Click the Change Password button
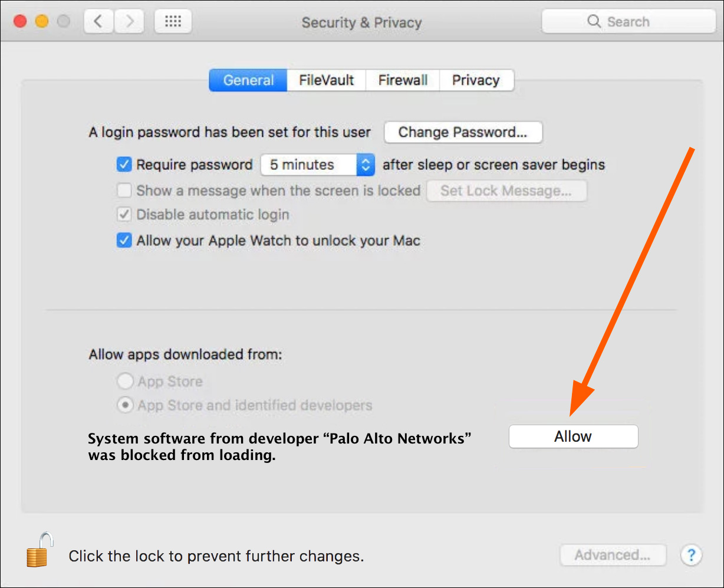724x588 pixels. pyautogui.click(x=463, y=132)
